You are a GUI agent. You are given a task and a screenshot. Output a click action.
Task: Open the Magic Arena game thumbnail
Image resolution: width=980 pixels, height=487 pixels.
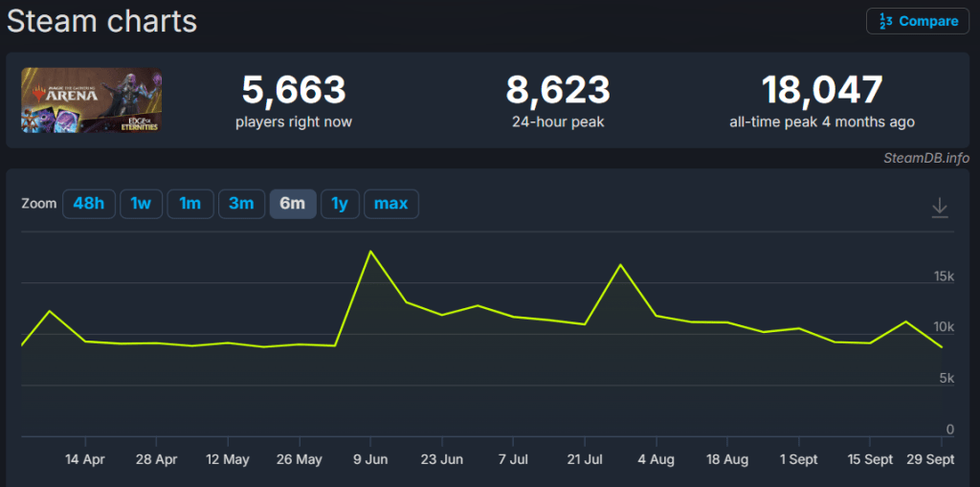tap(91, 100)
